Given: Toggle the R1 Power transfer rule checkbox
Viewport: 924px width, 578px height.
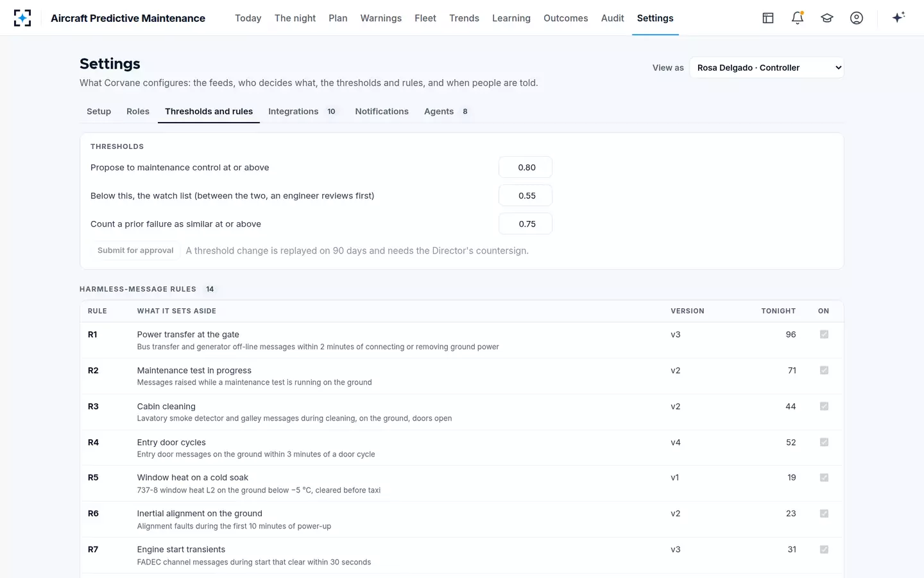Looking at the screenshot, I should (x=824, y=335).
